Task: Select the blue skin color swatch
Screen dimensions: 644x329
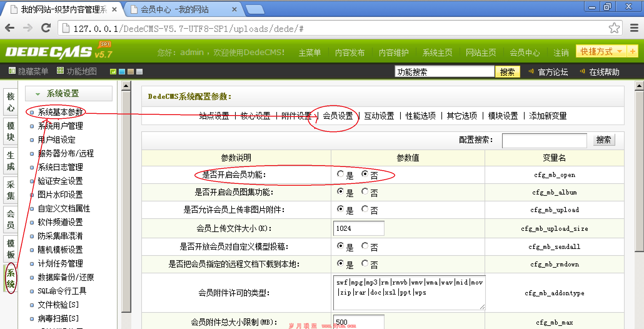Action: 122,72
